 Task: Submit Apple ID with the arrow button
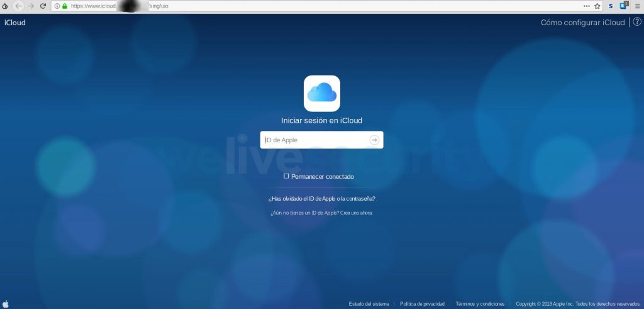(x=374, y=140)
